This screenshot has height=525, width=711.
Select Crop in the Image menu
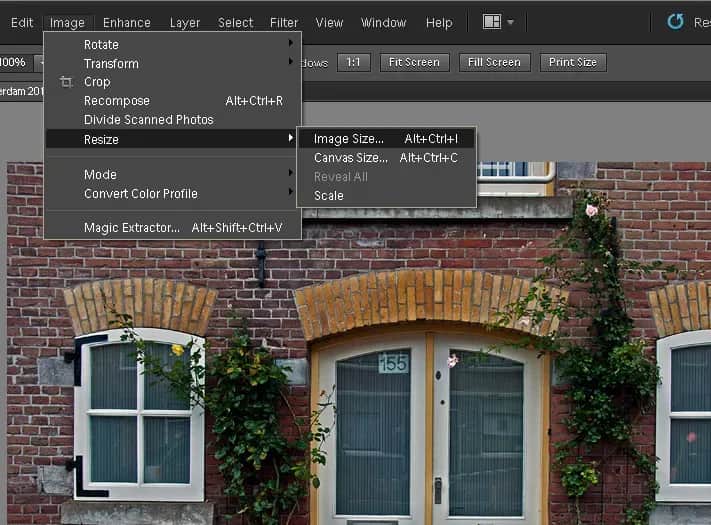pos(97,82)
